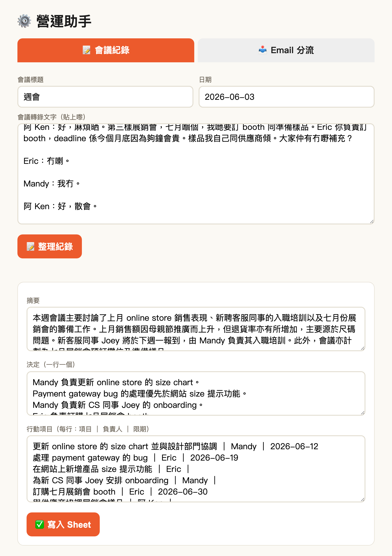The width and height of the screenshot is (392, 556).
Task: Select the 會議紀錄 tab
Action: [x=106, y=50]
